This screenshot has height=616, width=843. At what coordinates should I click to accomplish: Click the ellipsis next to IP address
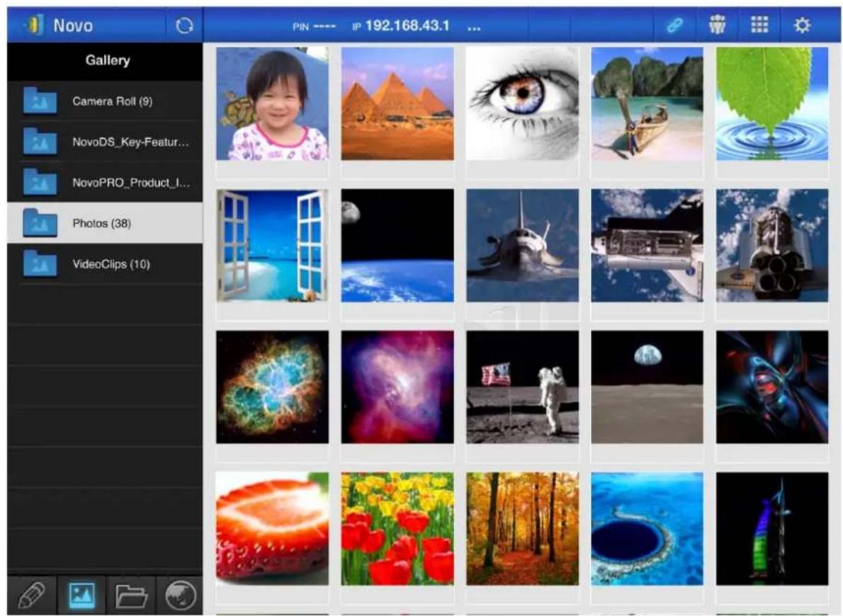(x=474, y=27)
